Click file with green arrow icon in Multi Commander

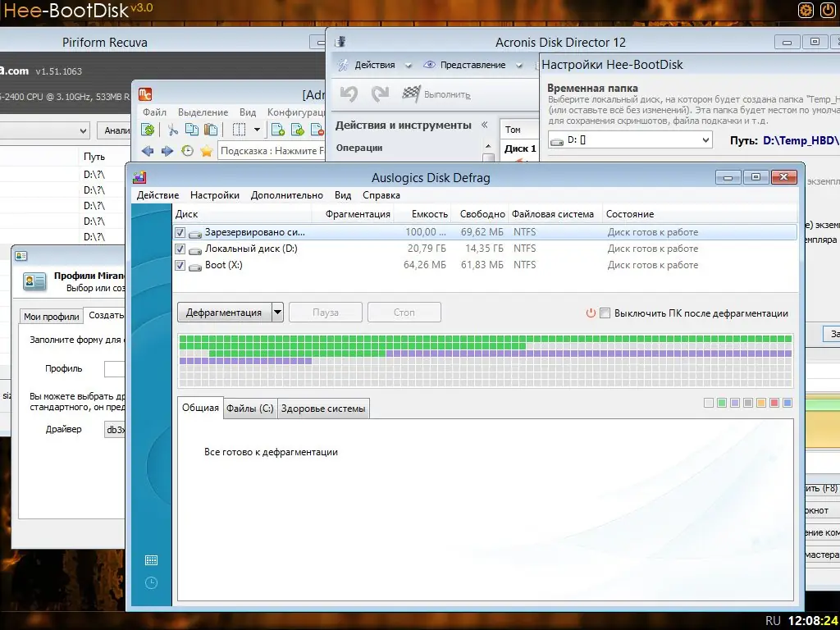pyautogui.click(x=297, y=130)
